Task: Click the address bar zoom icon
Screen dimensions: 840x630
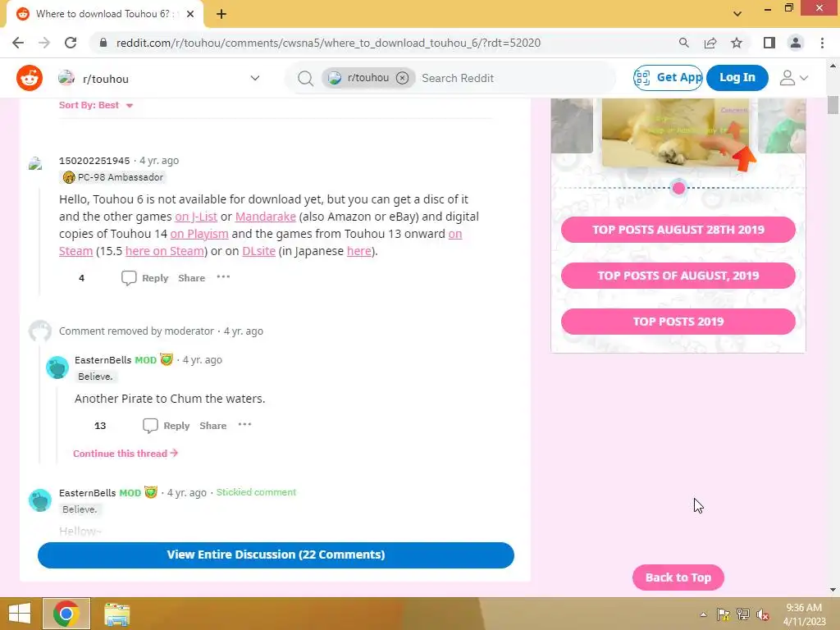Action: pyautogui.click(x=683, y=43)
